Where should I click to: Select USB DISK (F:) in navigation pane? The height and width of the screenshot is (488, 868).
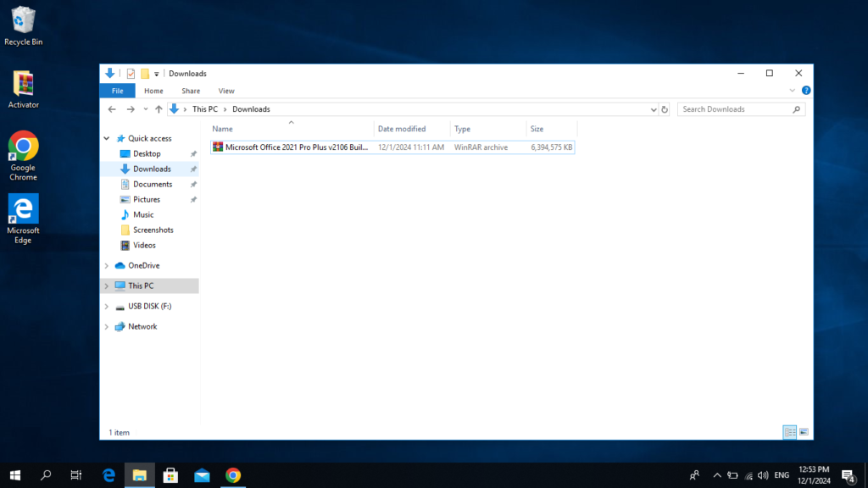click(149, 306)
